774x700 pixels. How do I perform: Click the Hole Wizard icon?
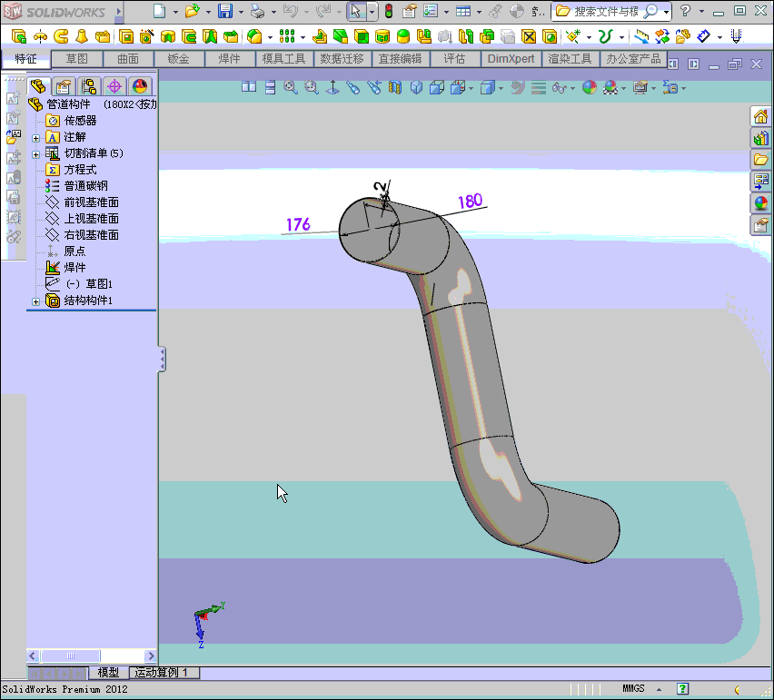146,36
